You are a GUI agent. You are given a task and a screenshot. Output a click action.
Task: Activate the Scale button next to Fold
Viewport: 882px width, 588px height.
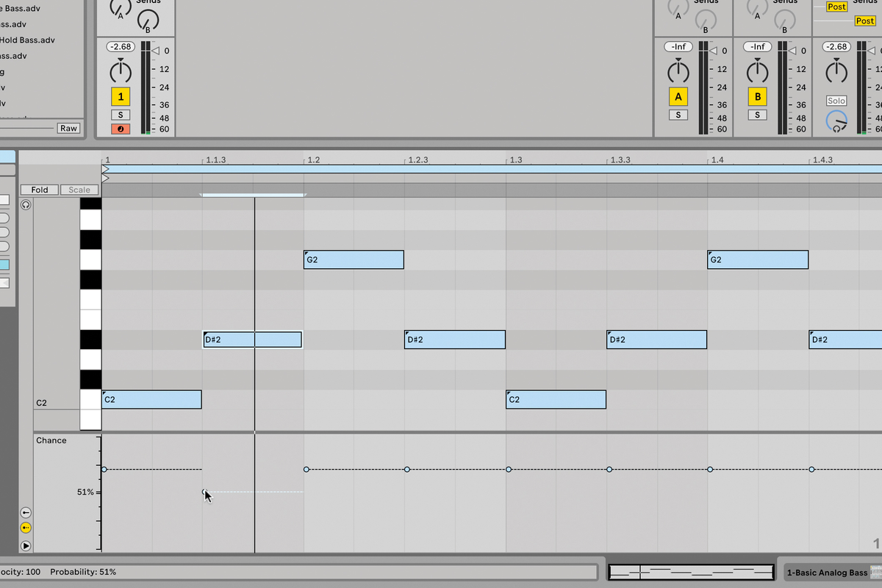(79, 189)
